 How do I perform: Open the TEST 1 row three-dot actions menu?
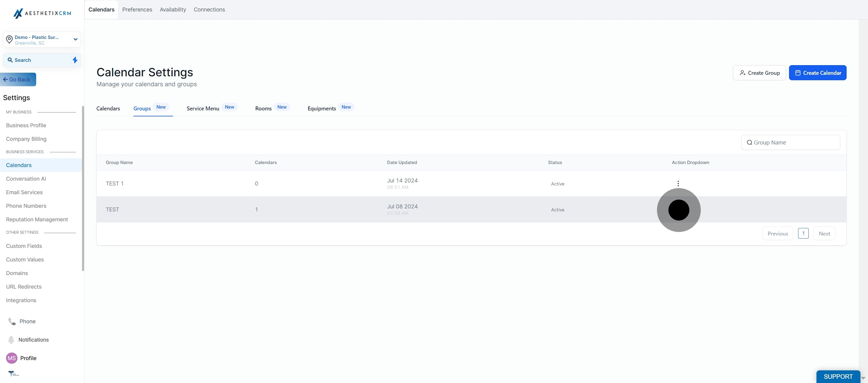coord(678,183)
